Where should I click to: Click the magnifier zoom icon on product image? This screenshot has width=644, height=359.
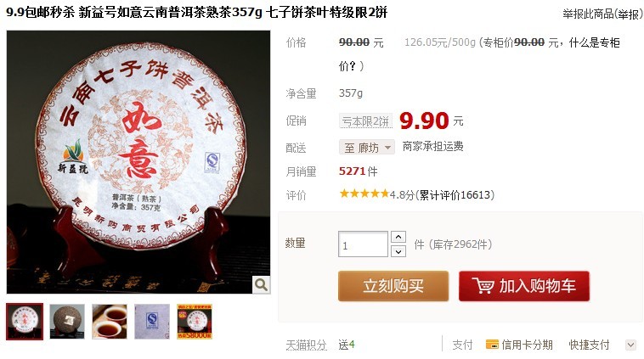coord(261,284)
